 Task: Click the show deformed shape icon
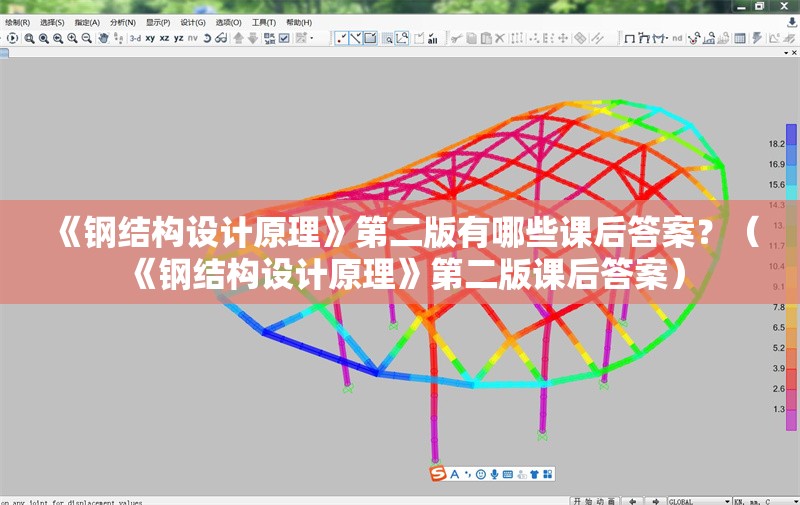click(x=644, y=38)
